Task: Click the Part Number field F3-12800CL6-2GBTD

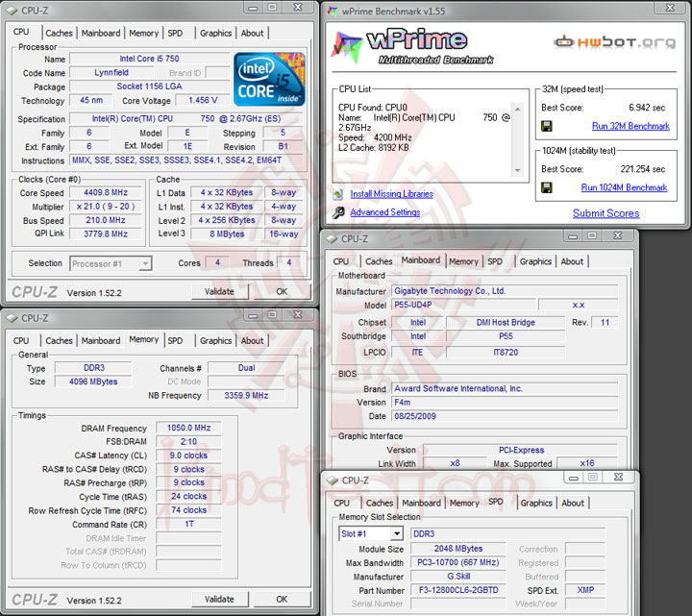Action: tap(458, 590)
